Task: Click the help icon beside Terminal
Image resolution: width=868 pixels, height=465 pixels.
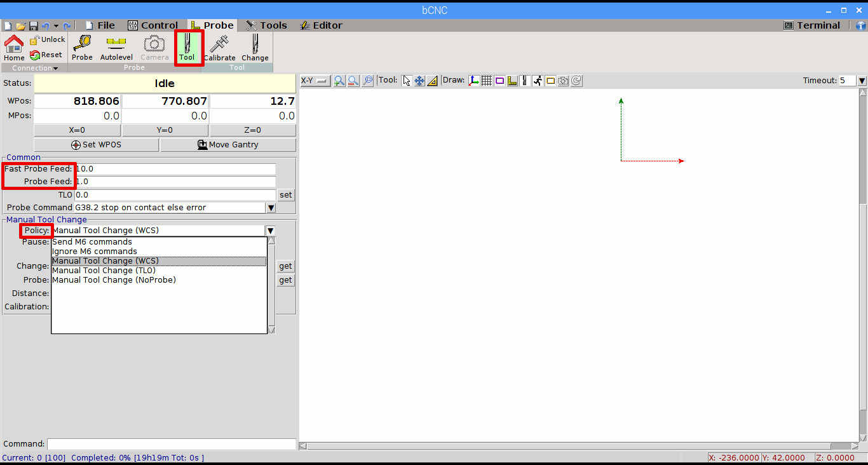Action: (x=861, y=26)
